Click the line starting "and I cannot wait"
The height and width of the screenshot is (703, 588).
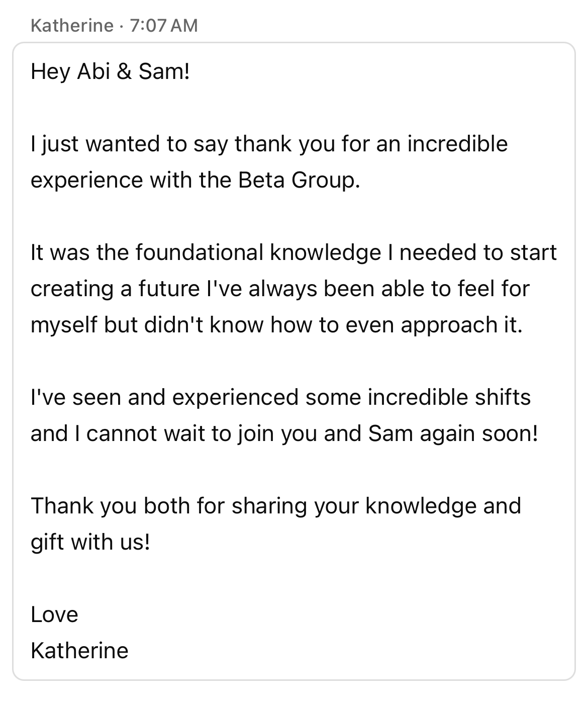tap(284, 433)
